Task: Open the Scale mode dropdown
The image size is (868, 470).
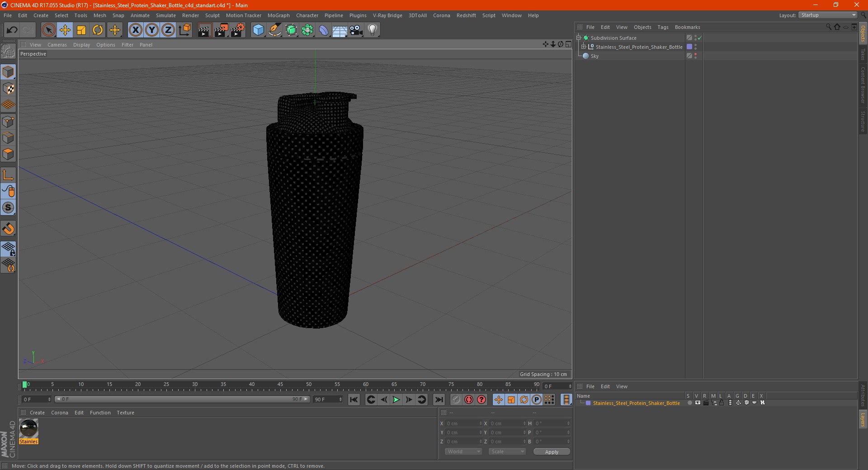Action: pyautogui.click(x=507, y=451)
